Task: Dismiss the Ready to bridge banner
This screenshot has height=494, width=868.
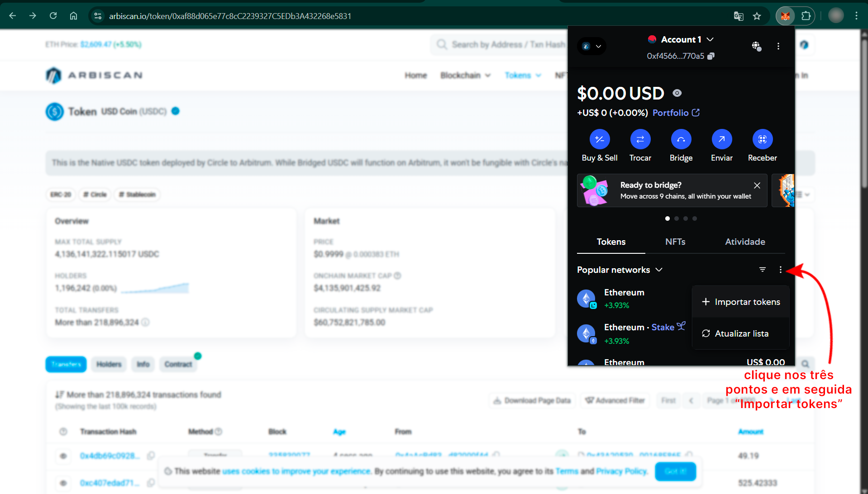Action: coord(757,185)
